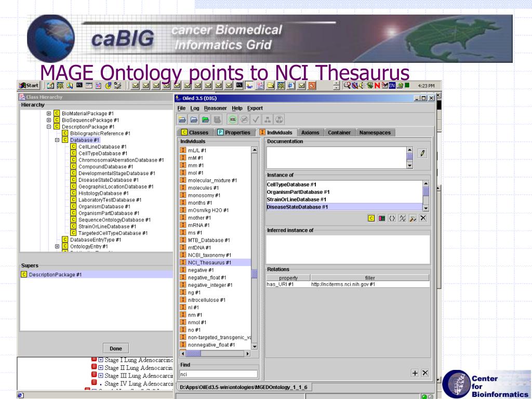Screen dimensions: 532x399
Task: Collapse DescriptionPackage #1 tree node
Action: coord(49,127)
